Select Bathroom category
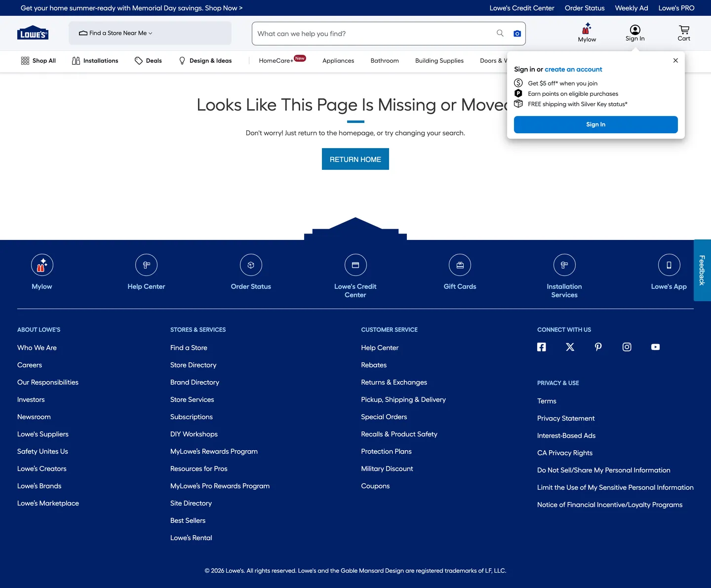The image size is (711, 588). 385,61
